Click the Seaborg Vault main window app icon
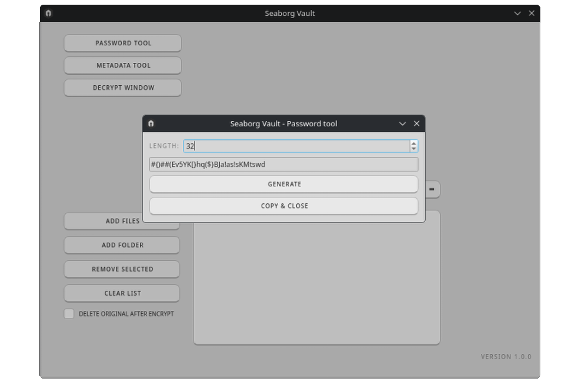Screen dimensions: 588x382 pyautogui.click(x=48, y=13)
